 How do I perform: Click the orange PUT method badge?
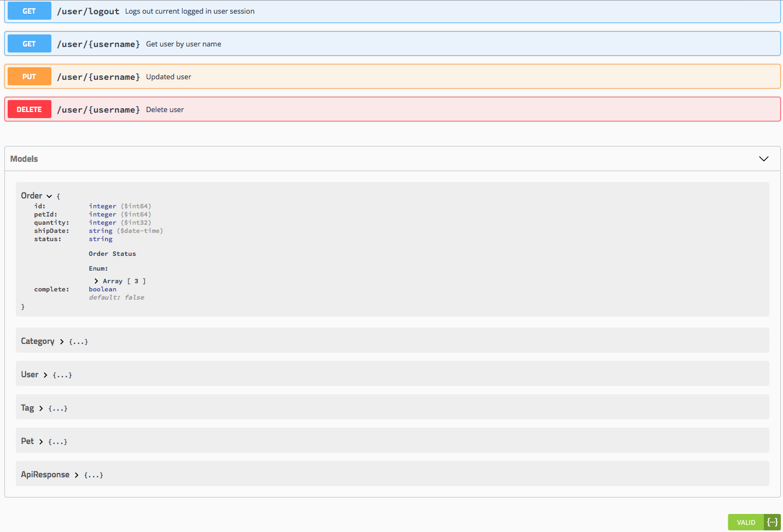pyautogui.click(x=29, y=76)
